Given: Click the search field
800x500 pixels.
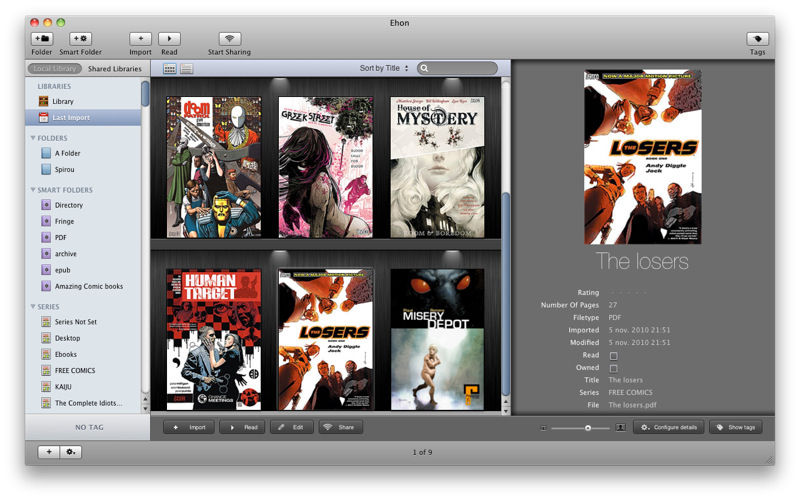Looking at the screenshot, I should [x=457, y=68].
